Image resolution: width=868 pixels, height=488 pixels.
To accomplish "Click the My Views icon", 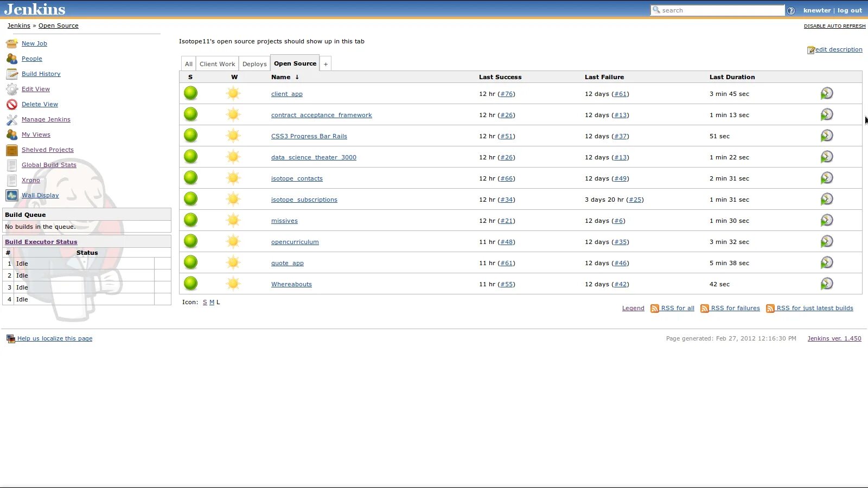I will point(12,134).
